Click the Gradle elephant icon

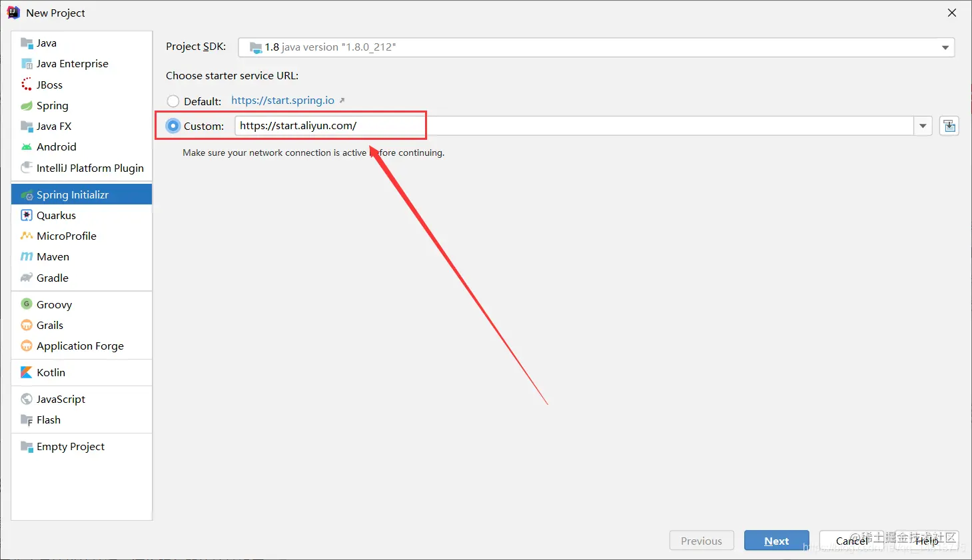point(27,278)
